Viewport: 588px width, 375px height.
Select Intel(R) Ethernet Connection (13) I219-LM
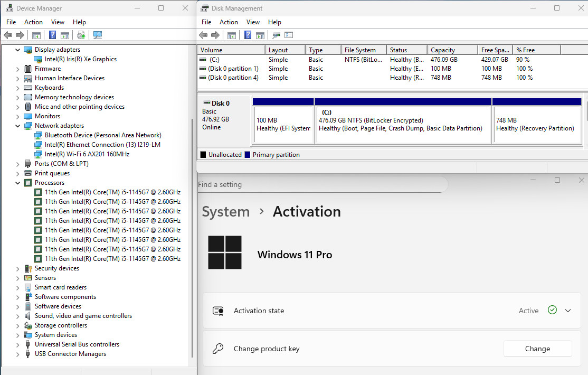click(102, 145)
